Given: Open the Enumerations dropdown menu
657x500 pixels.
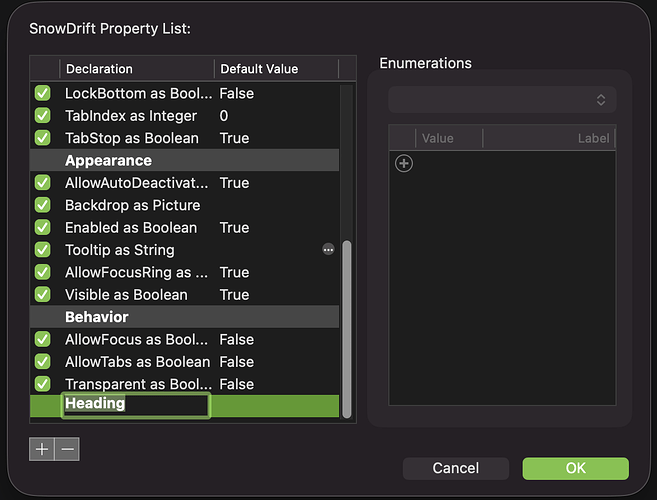Looking at the screenshot, I should [502, 100].
